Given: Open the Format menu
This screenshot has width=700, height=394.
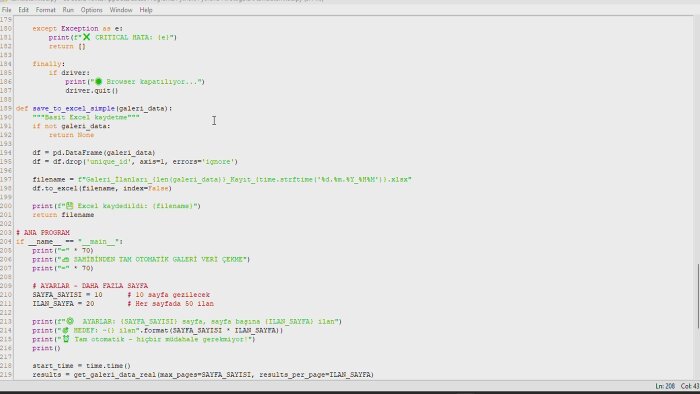Looking at the screenshot, I should [46, 10].
